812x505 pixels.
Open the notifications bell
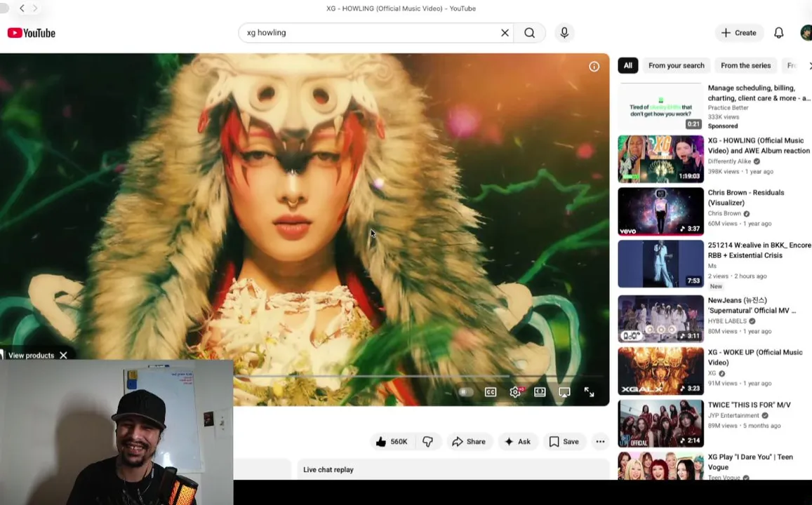[778, 32]
